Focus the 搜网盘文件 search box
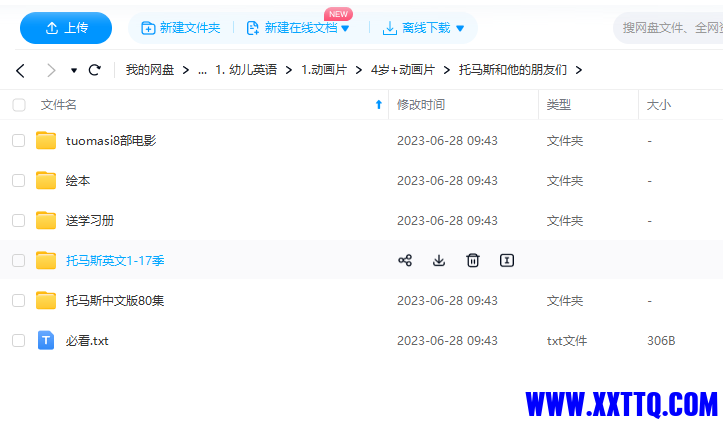723x424 pixels. tap(669, 28)
